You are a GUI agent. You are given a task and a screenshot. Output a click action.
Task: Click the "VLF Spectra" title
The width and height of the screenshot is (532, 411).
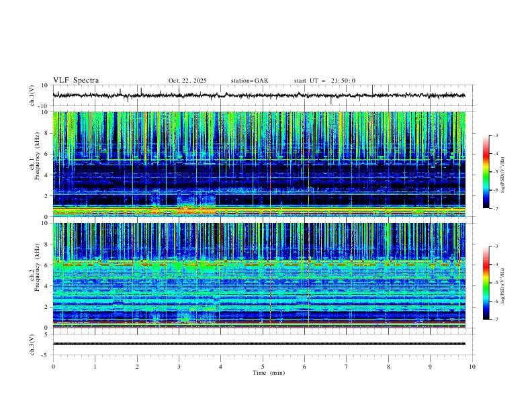(x=76, y=81)
